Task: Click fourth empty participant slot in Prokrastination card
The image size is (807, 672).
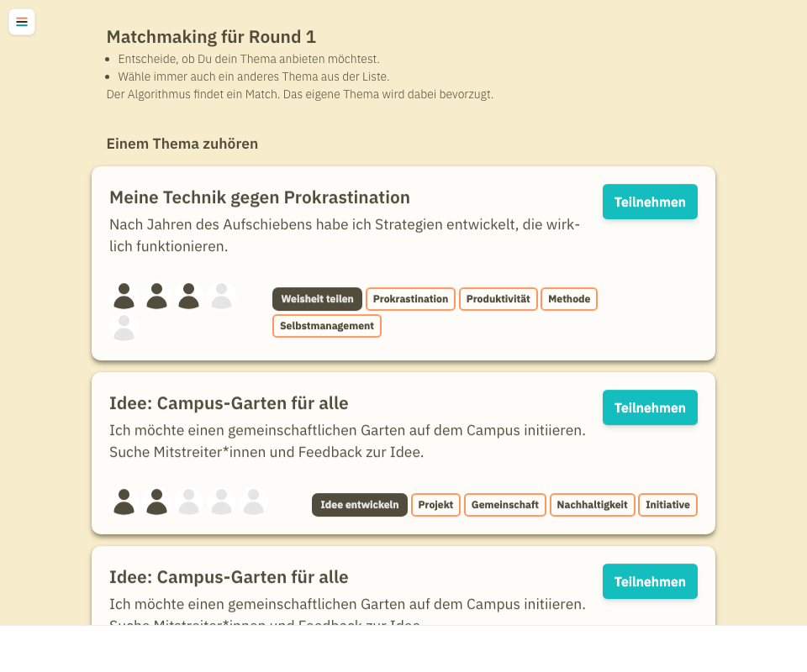Action: pyautogui.click(x=221, y=296)
